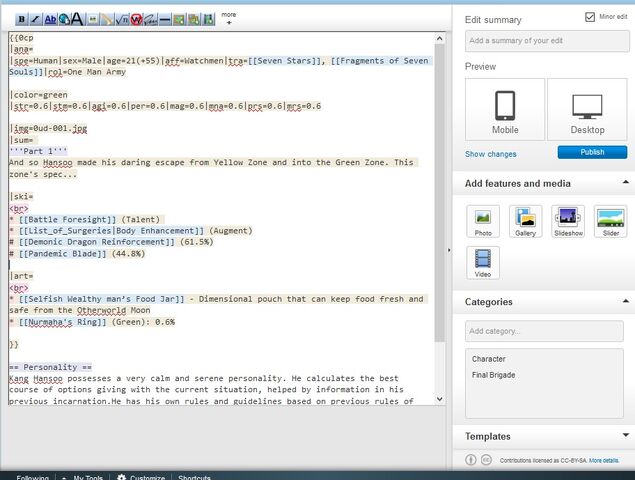Screen dimensions: 635x480
Task: Click the |img=0ud-001.jpg line
Action: (48, 129)
